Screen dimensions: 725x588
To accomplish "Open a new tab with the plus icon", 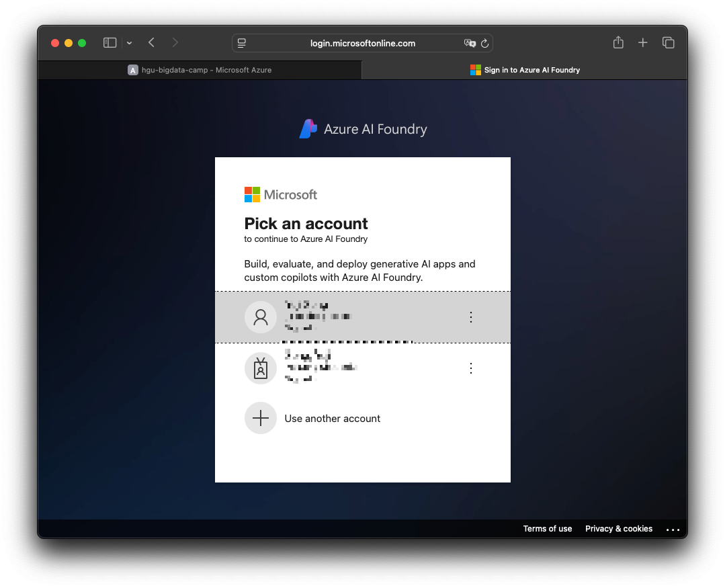I will [643, 42].
